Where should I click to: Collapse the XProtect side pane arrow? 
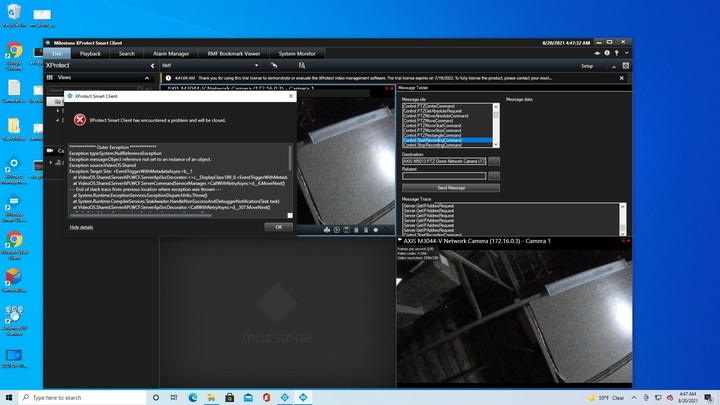point(150,65)
